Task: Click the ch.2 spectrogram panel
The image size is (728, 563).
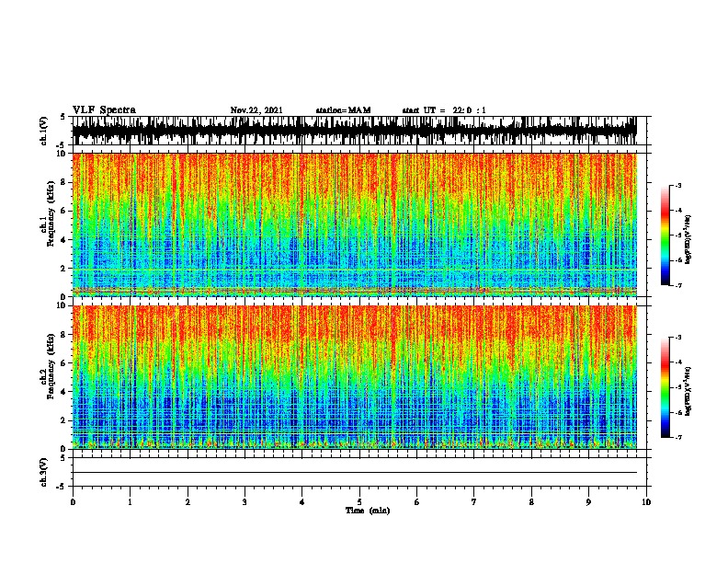Action: pos(354,377)
